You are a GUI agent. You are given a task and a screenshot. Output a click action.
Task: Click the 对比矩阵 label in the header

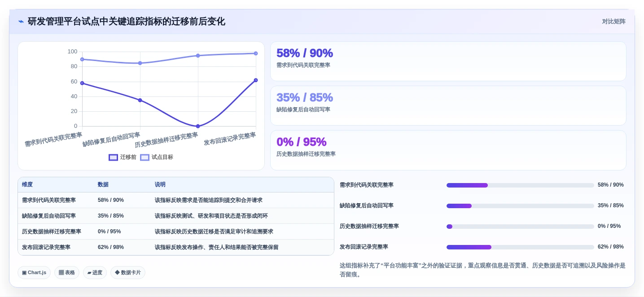[613, 22]
